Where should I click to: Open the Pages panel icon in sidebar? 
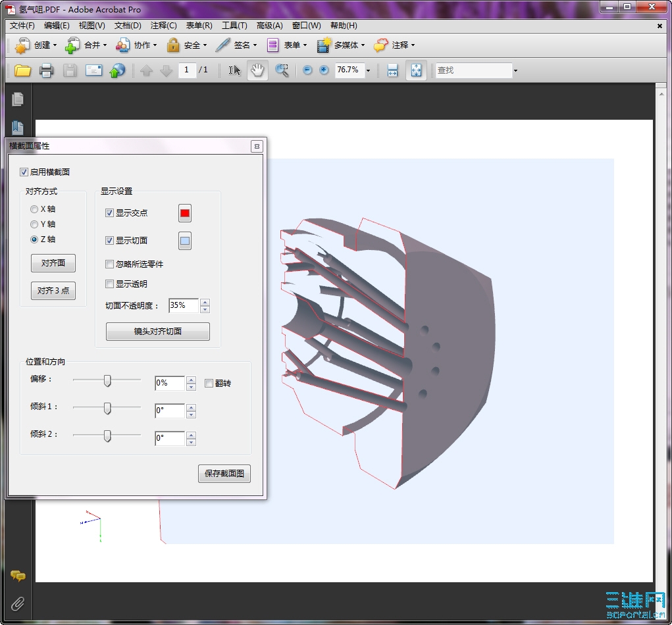18,99
